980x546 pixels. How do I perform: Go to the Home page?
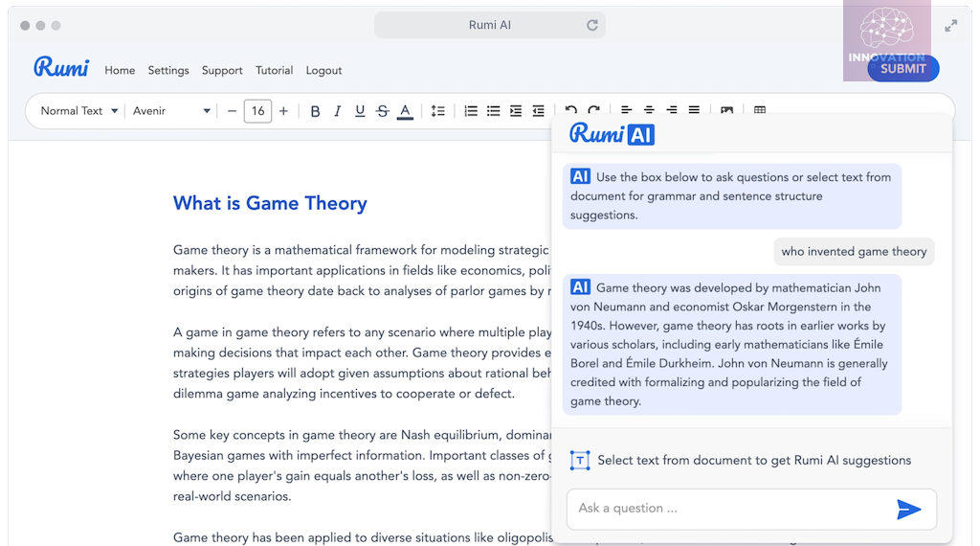click(120, 71)
